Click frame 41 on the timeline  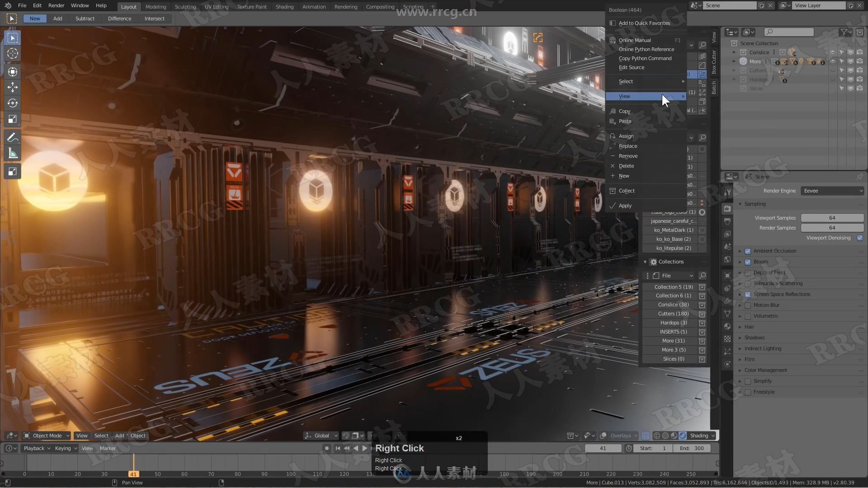pos(133,474)
